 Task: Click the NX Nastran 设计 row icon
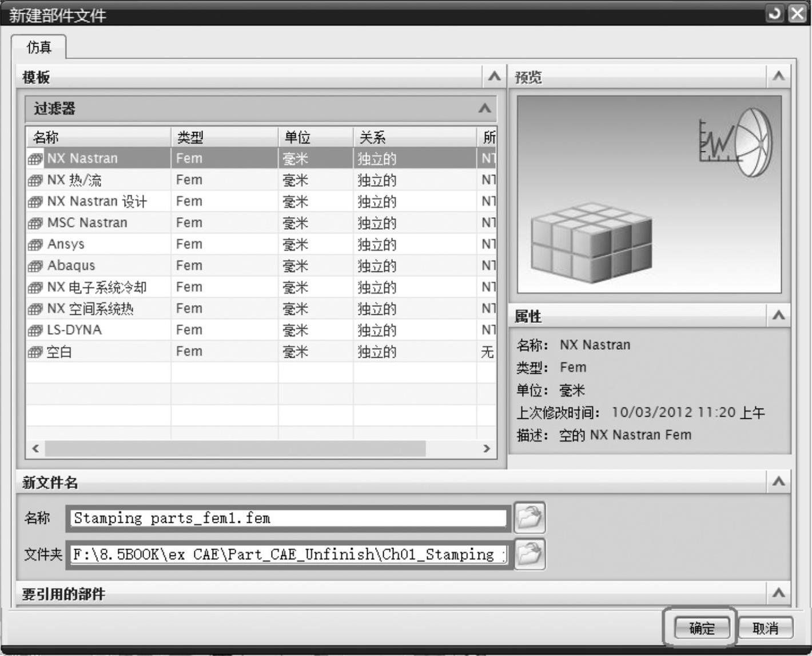coord(35,202)
